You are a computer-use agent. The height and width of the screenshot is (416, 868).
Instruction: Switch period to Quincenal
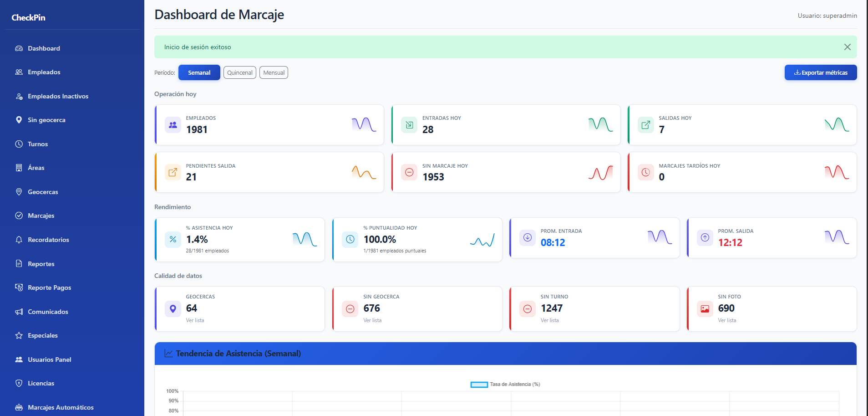[240, 72]
